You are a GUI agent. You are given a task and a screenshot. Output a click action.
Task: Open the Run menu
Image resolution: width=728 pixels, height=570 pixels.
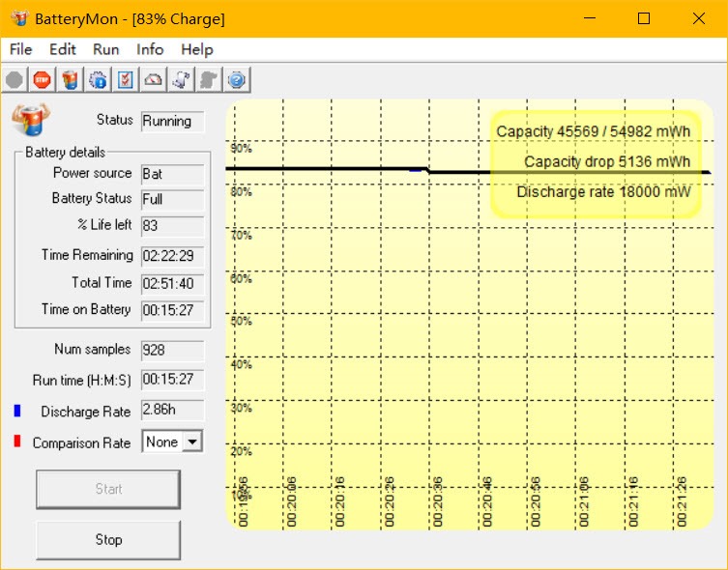(106, 49)
